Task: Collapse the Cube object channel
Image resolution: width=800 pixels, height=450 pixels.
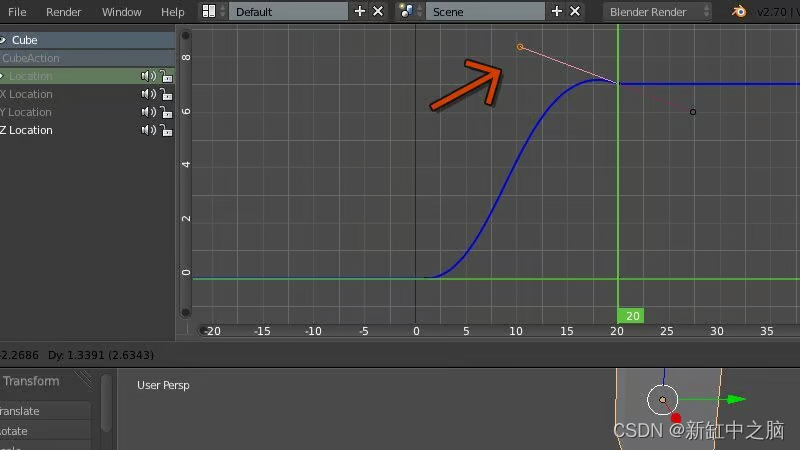Action: tap(3, 40)
